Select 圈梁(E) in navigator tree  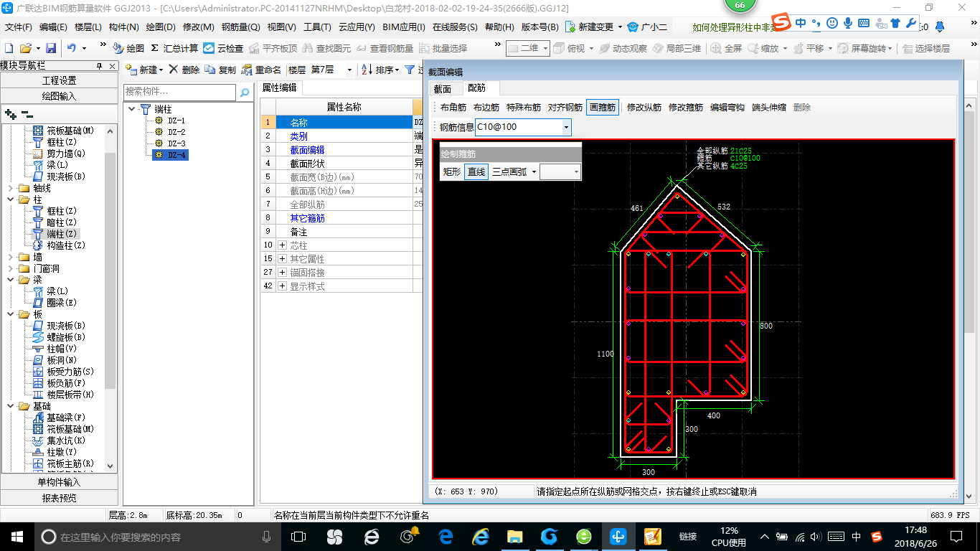[x=62, y=303]
